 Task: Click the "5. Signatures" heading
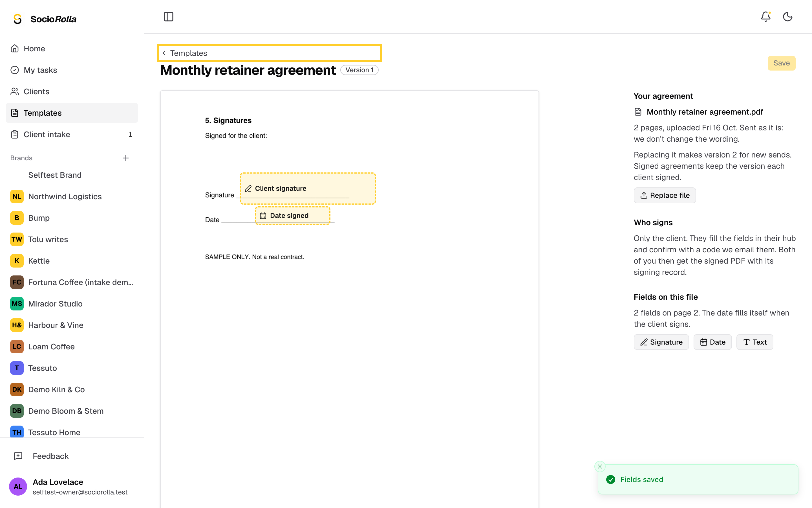[x=228, y=120]
